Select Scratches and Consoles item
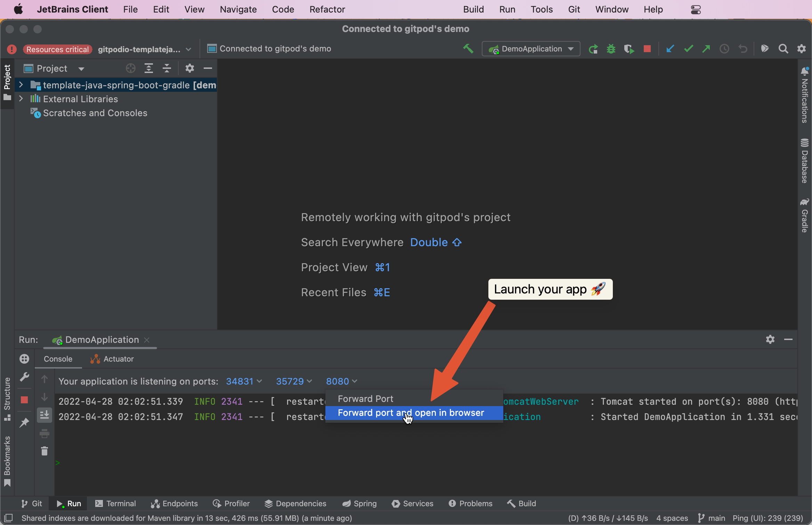 pos(95,113)
